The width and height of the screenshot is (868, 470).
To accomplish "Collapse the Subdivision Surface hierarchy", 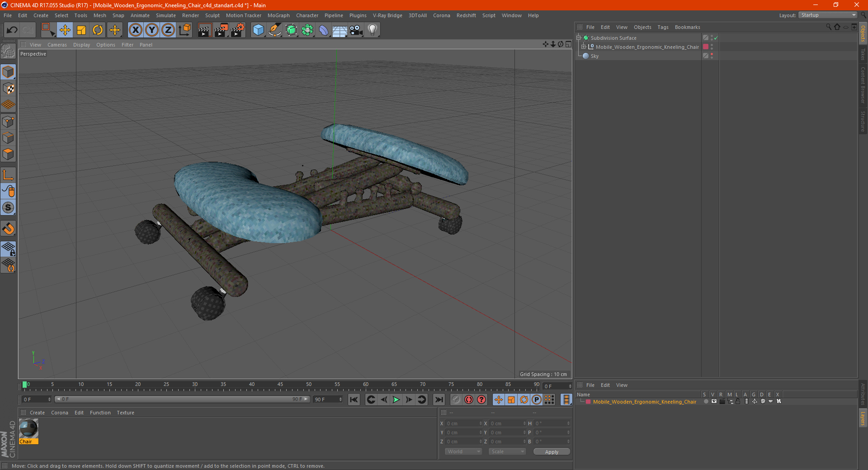I will coord(578,38).
